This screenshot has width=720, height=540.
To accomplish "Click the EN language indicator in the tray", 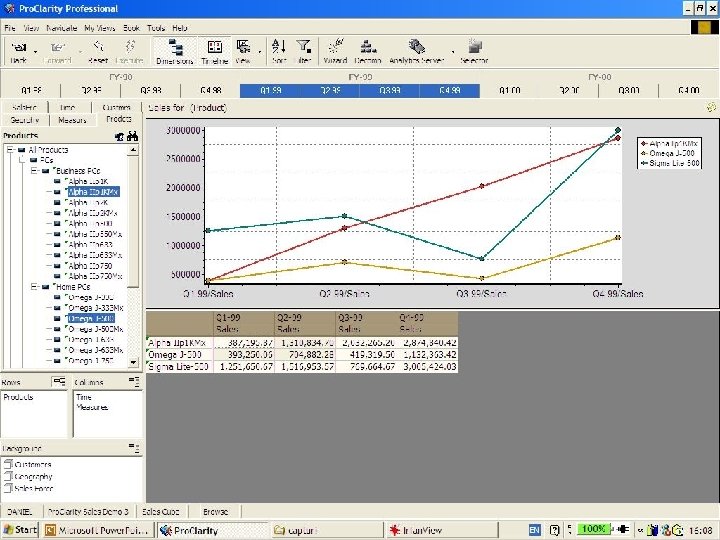I will pos(534,530).
